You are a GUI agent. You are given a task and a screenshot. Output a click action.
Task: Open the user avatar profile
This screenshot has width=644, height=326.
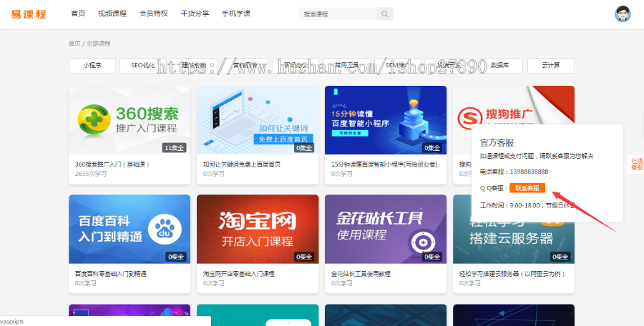click(x=623, y=14)
